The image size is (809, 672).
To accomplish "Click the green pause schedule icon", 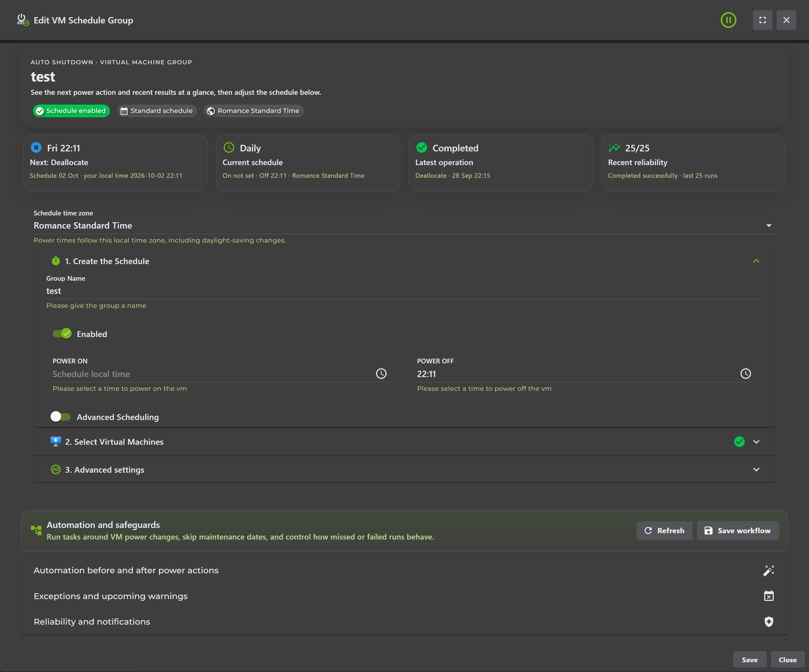I will coord(728,20).
